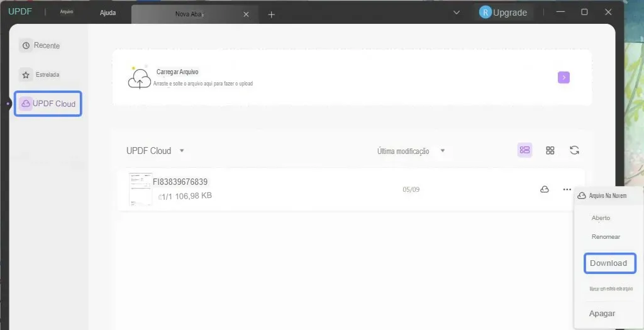
Task: Choose Download in the context menu
Action: pos(610,263)
